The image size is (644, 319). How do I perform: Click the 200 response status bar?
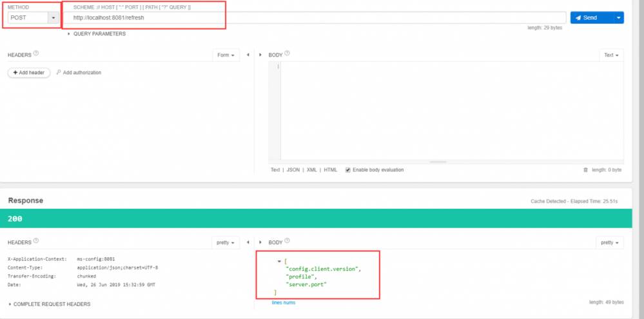point(315,219)
